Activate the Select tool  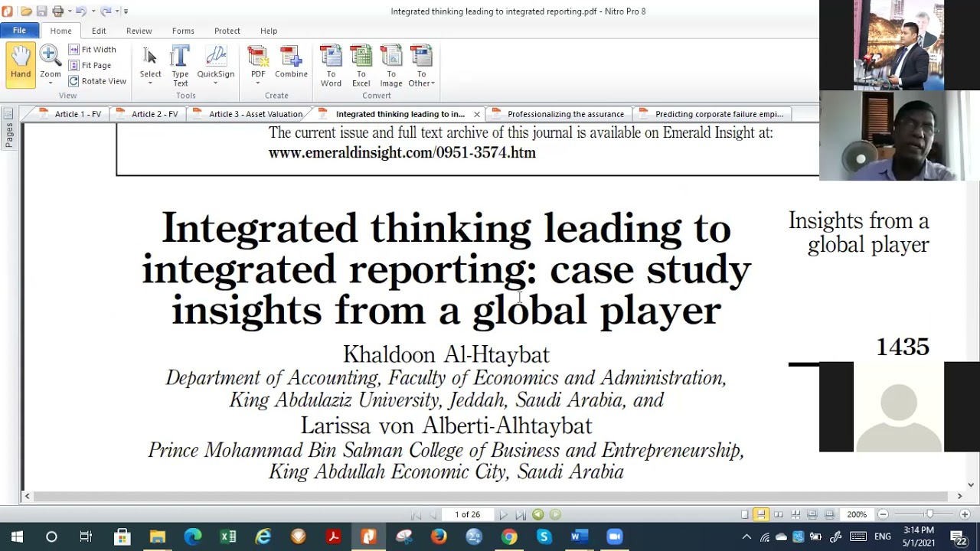pos(150,64)
